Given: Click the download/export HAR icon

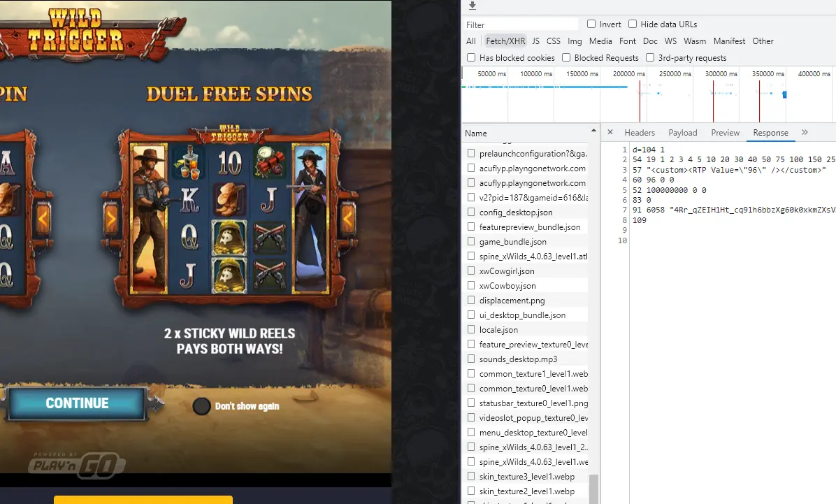Looking at the screenshot, I should click(x=472, y=6).
